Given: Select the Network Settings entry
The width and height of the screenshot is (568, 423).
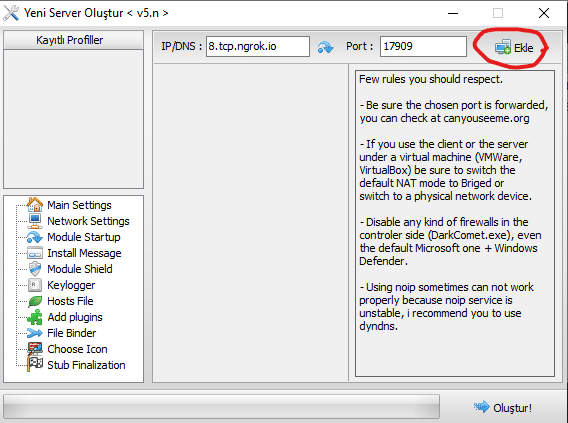Looking at the screenshot, I should tap(88, 221).
